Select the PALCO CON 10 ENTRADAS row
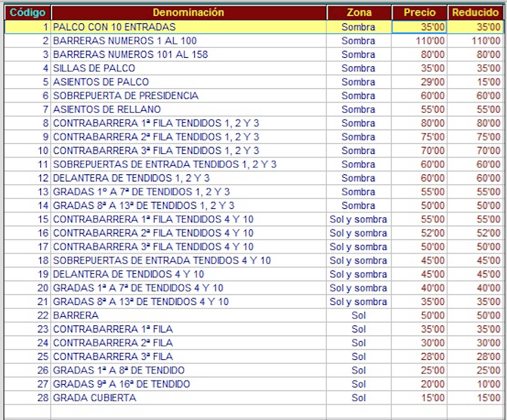 click(x=114, y=27)
